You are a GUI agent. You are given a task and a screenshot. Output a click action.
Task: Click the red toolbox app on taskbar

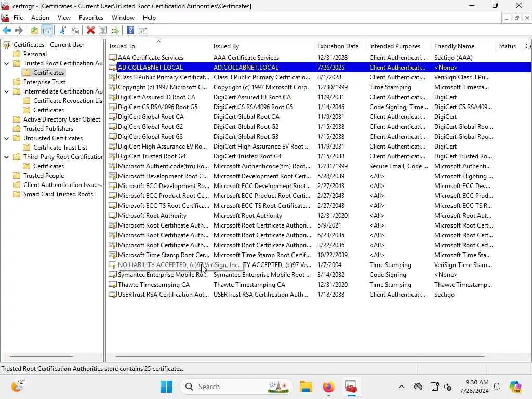[351, 387]
